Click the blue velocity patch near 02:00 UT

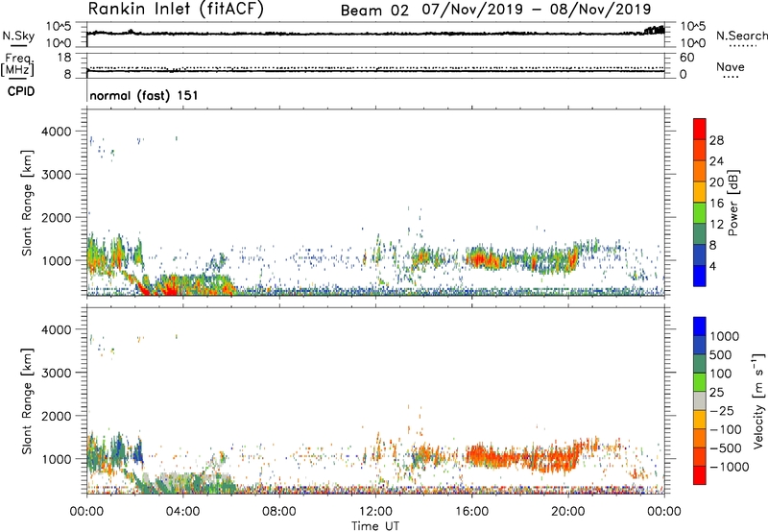pyautogui.click(x=138, y=451)
